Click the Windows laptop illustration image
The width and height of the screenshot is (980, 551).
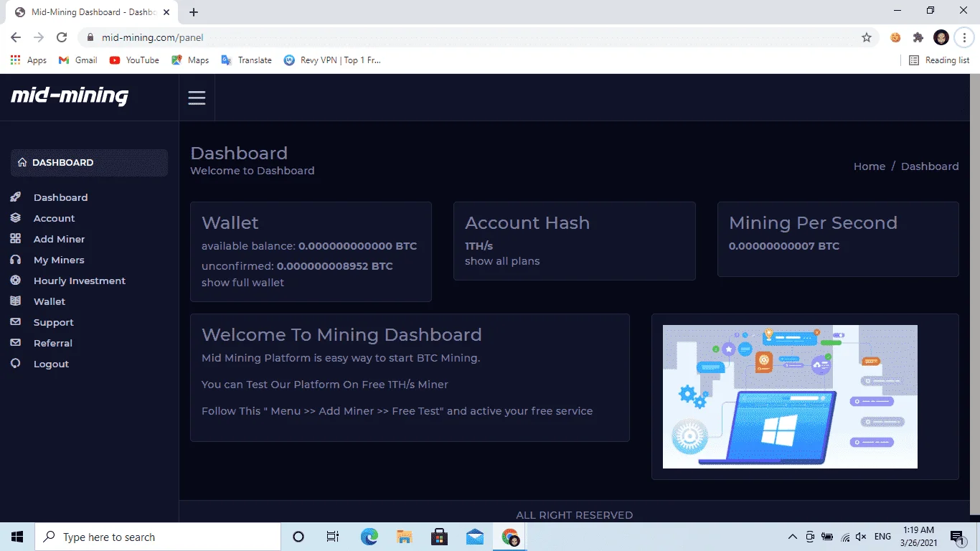tap(790, 397)
